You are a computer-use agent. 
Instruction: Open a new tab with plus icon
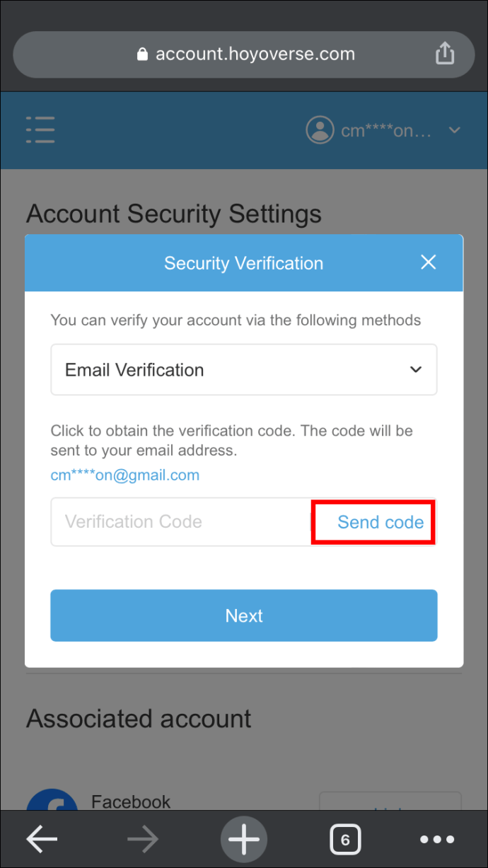[x=244, y=840]
